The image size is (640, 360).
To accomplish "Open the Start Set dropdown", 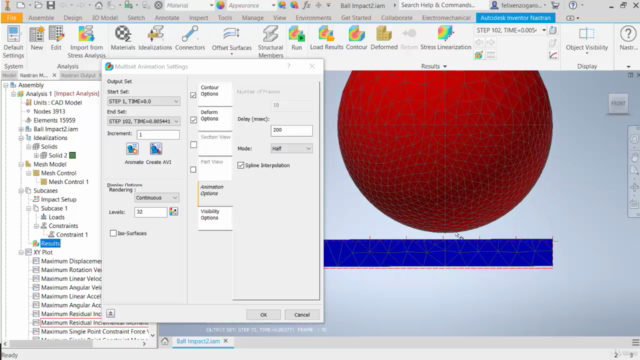I will click(x=143, y=101).
